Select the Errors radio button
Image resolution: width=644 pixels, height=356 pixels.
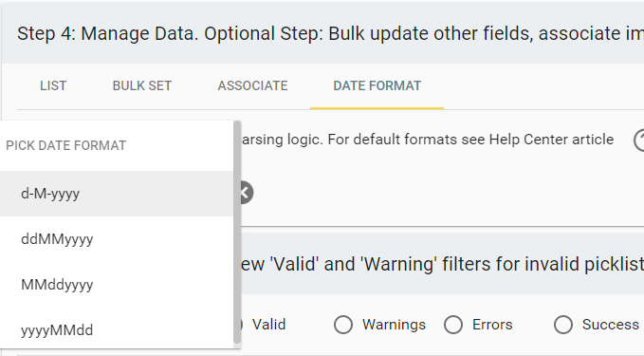(453, 325)
